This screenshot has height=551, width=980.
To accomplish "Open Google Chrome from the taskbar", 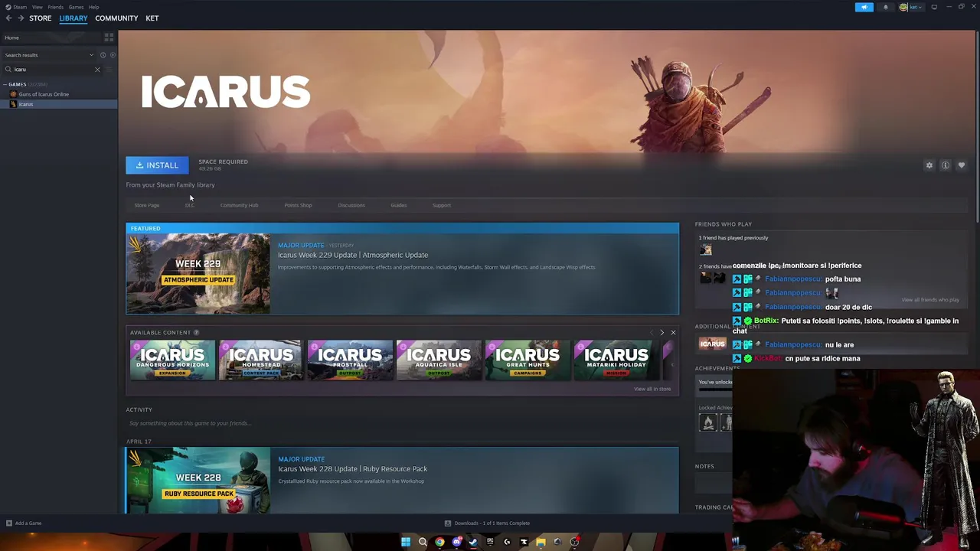I will pyautogui.click(x=439, y=542).
